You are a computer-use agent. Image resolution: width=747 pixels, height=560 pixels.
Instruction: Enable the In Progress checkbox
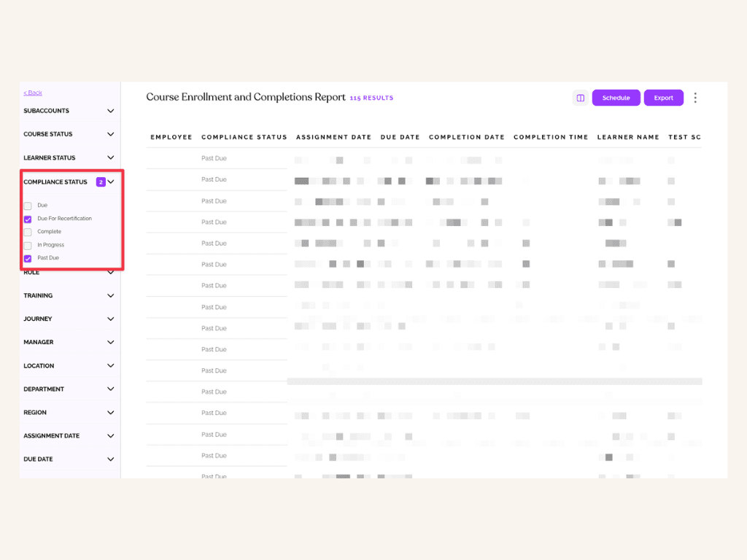[28, 245]
